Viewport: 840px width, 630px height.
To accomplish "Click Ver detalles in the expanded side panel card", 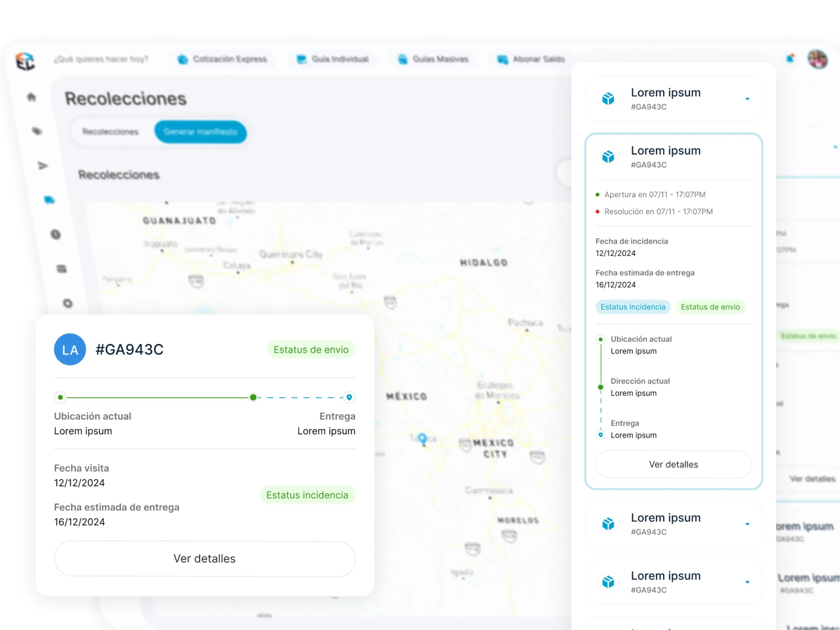I will coord(673,464).
